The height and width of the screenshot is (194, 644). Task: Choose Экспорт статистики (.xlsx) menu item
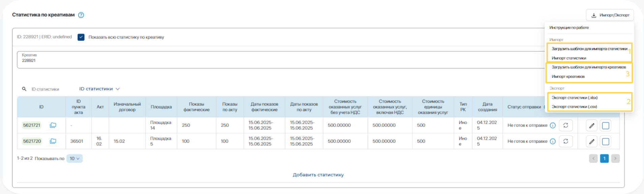tap(575, 98)
